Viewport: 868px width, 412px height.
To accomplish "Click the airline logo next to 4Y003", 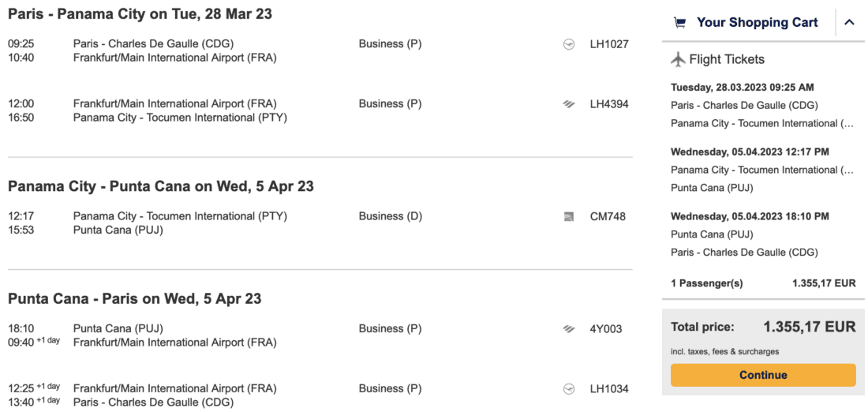I will coord(569,329).
